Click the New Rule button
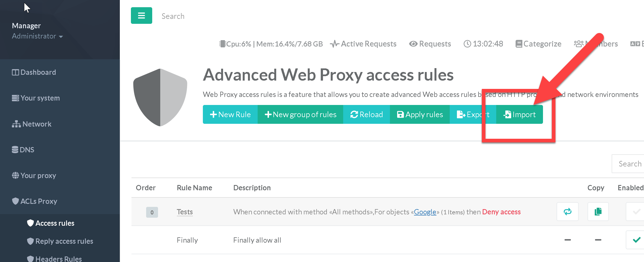Screen dimensions: 644x262 [230, 114]
